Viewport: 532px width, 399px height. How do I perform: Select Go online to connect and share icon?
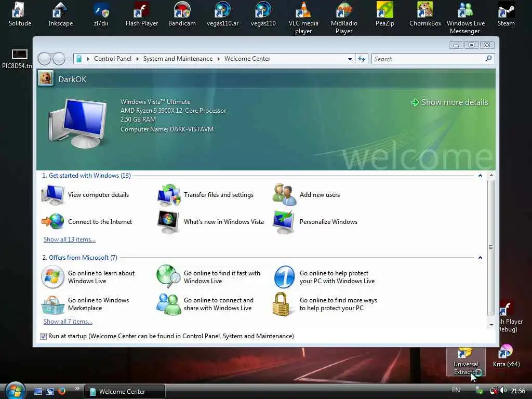pos(169,304)
